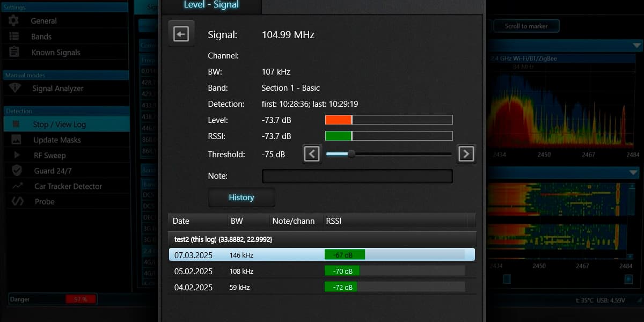Expand the waterfall panel dropdown arrow
Image resolution: width=644 pixels, height=322 pixels.
click(634, 172)
